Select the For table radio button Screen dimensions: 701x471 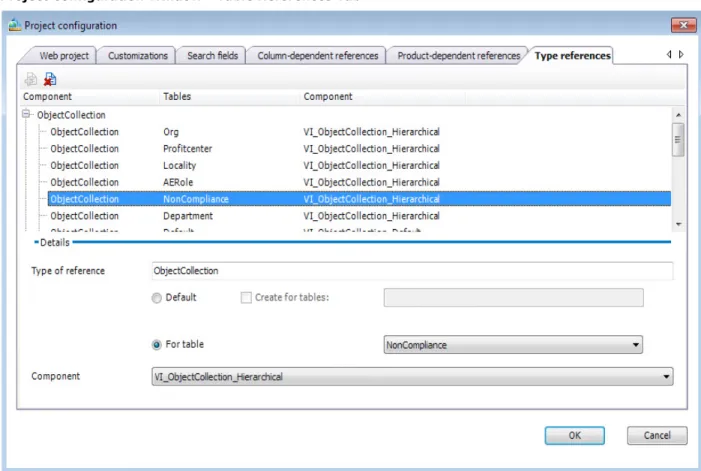pyautogui.click(x=156, y=345)
